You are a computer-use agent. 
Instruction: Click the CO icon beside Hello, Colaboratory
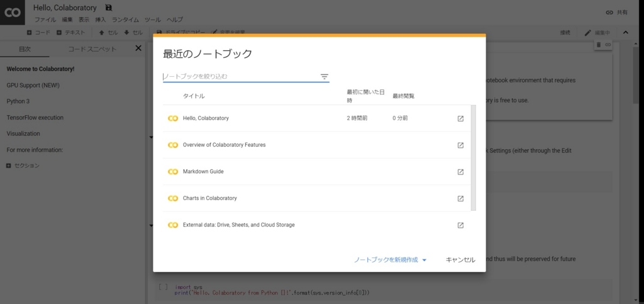(173, 118)
